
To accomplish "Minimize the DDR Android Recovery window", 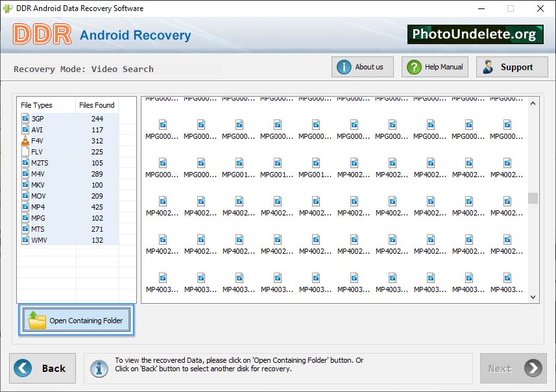I will coord(481,8).
